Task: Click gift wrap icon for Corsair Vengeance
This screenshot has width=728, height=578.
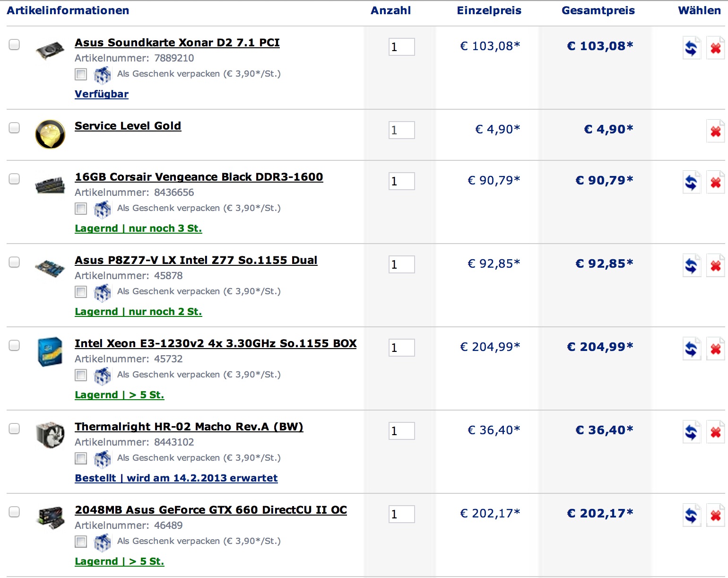Action: (102, 209)
